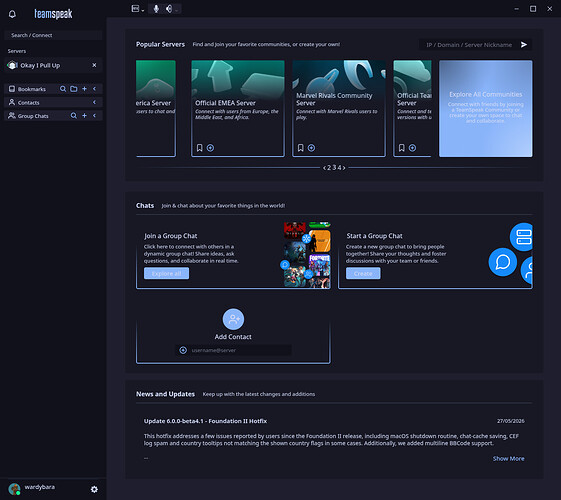Collapse the Group Chats section
561x500 pixels.
(94, 116)
